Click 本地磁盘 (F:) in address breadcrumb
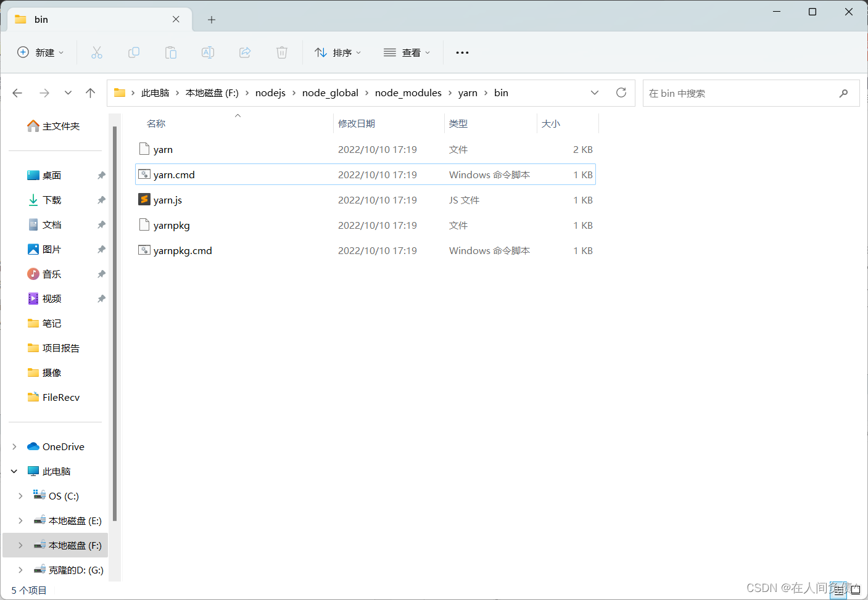Viewport: 868px width, 600px height. 212,92
